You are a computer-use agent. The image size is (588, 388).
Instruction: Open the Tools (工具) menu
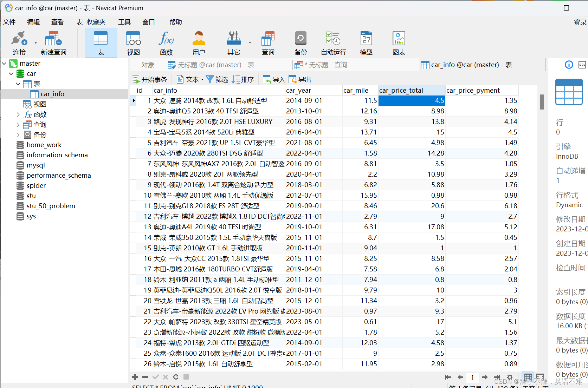[x=124, y=22]
